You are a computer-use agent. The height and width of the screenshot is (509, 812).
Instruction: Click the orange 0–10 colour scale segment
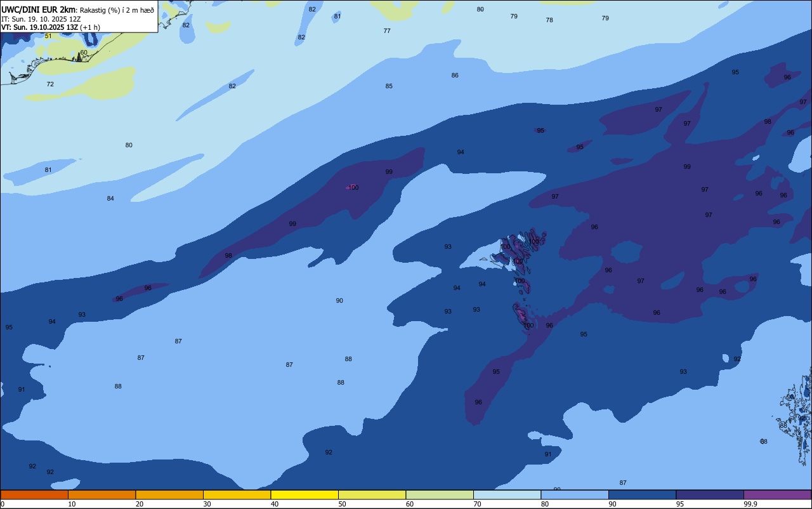(34, 494)
